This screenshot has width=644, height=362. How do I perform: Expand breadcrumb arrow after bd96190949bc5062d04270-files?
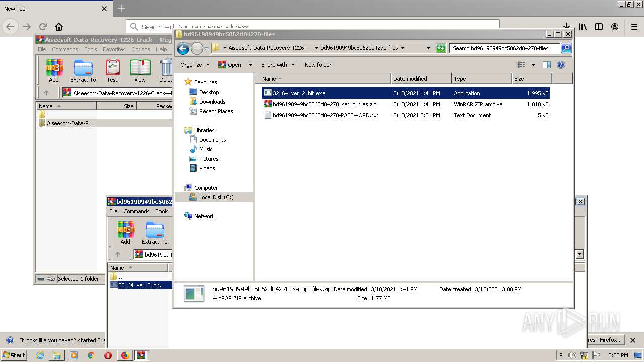pos(403,48)
